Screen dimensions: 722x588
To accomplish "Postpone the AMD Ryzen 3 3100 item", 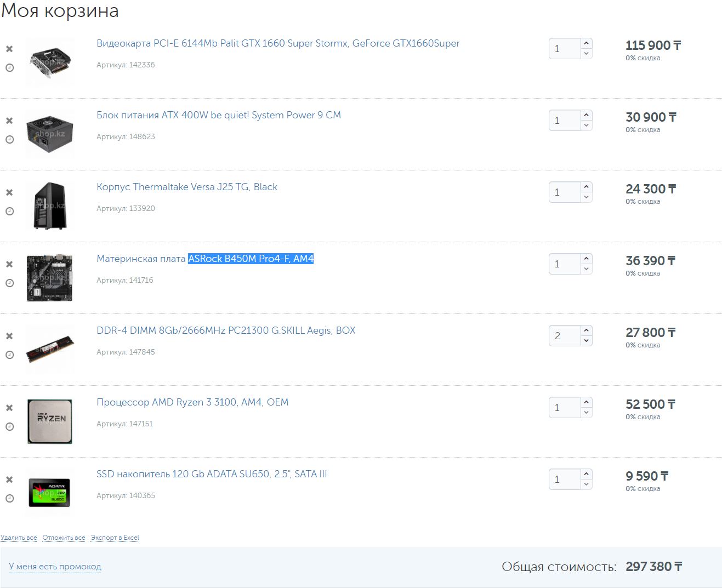I will click(x=9, y=427).
